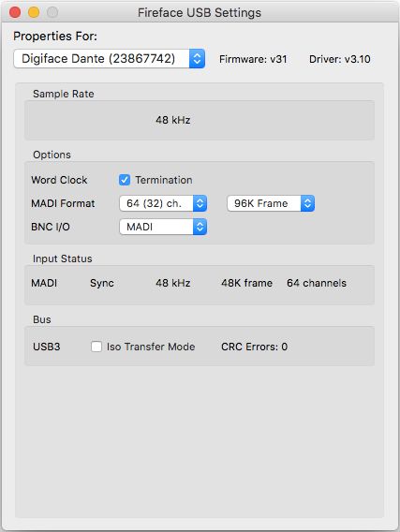Click the 48 kHz Sample Rate display

173,120
